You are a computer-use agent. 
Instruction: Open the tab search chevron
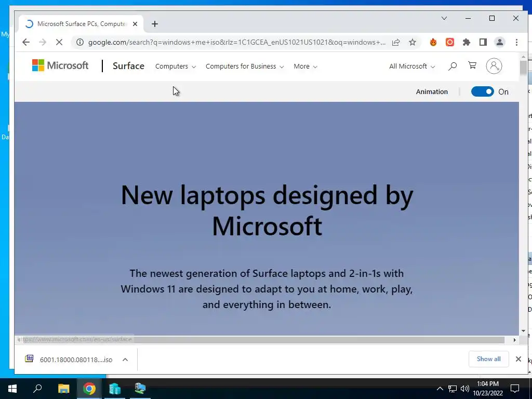(x=444, y=18)
